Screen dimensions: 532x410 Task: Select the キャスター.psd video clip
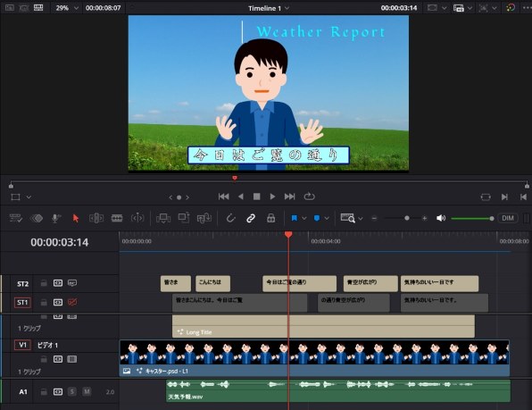pos(314,358)
